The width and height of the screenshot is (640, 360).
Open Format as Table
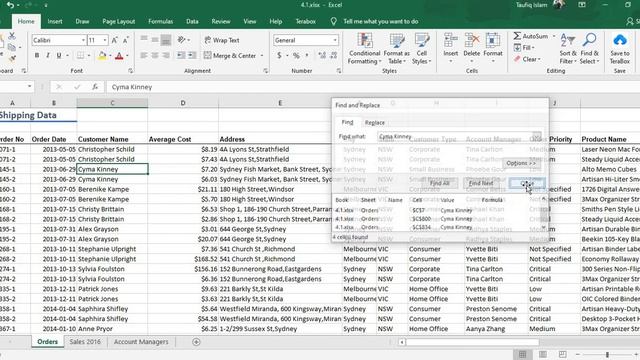click(x=396, y=49)
